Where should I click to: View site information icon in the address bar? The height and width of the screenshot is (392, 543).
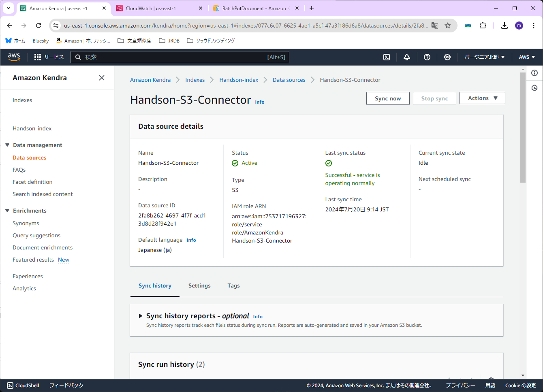[56, 26]
